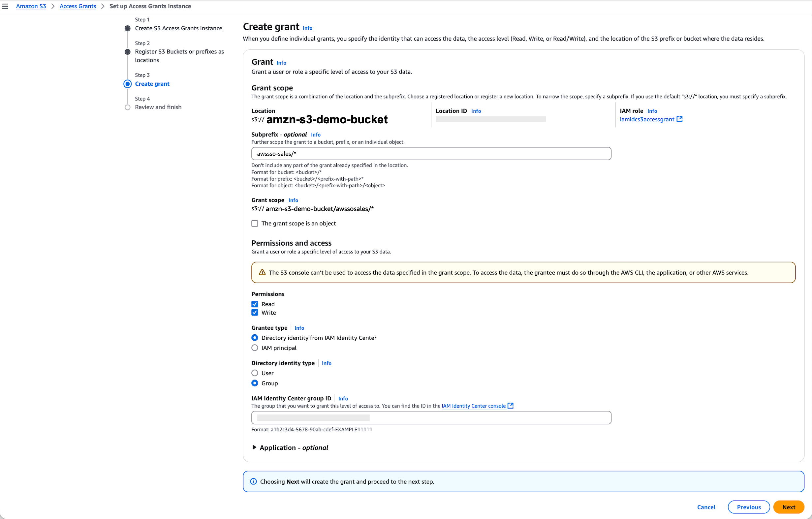
Task: Click the external link icon for IAM Identity Center console
Action: click(510, 406)
